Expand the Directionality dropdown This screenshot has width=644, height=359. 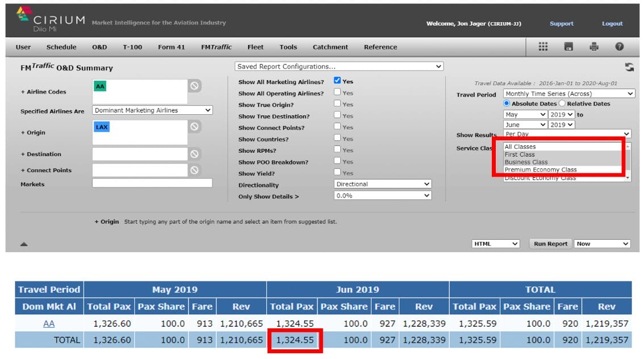click(x=383, y=184)
